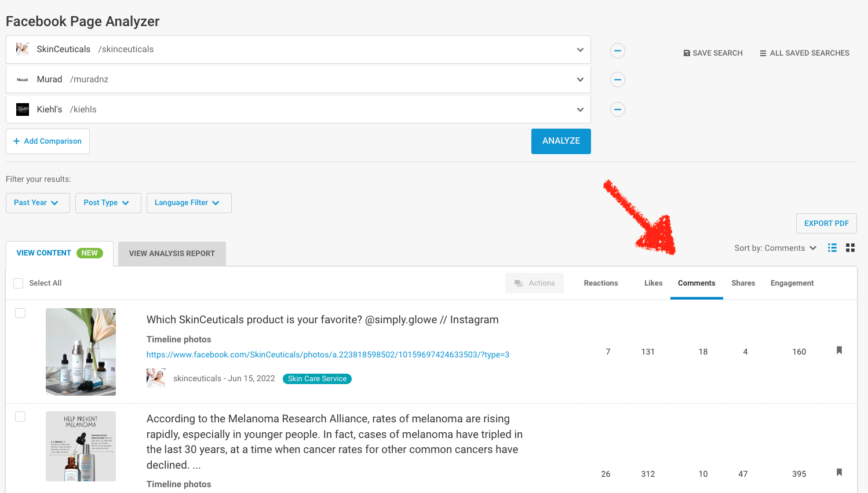
Task: Bookmark the melanoma research post
Action: tap(839, 472)
